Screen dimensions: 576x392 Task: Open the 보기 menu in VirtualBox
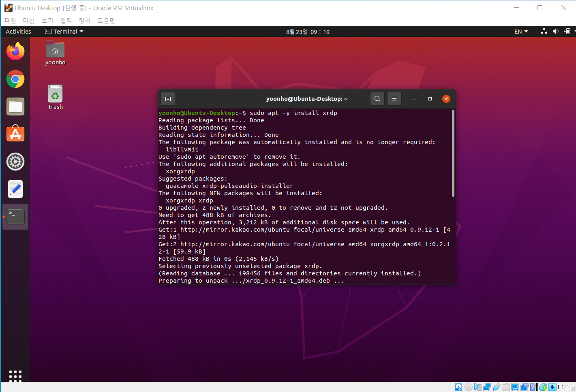coord(47,20)
